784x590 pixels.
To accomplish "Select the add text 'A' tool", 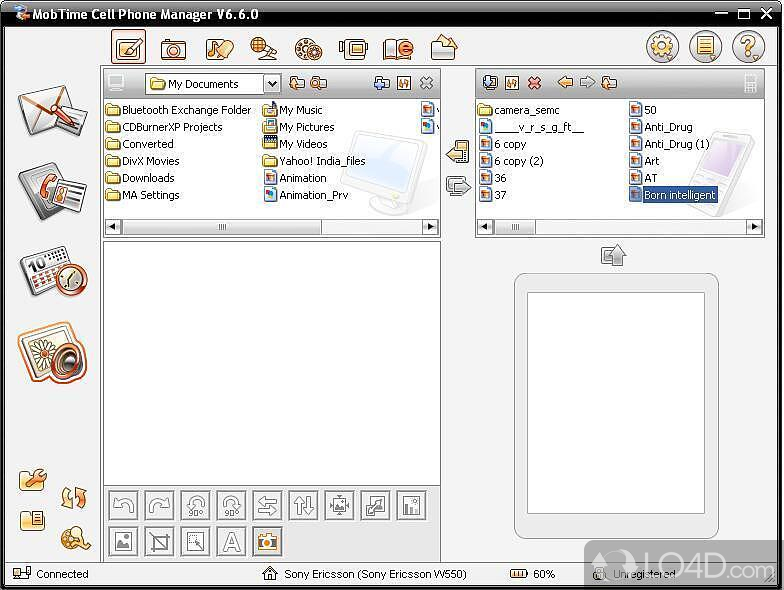I will [231, 542].
